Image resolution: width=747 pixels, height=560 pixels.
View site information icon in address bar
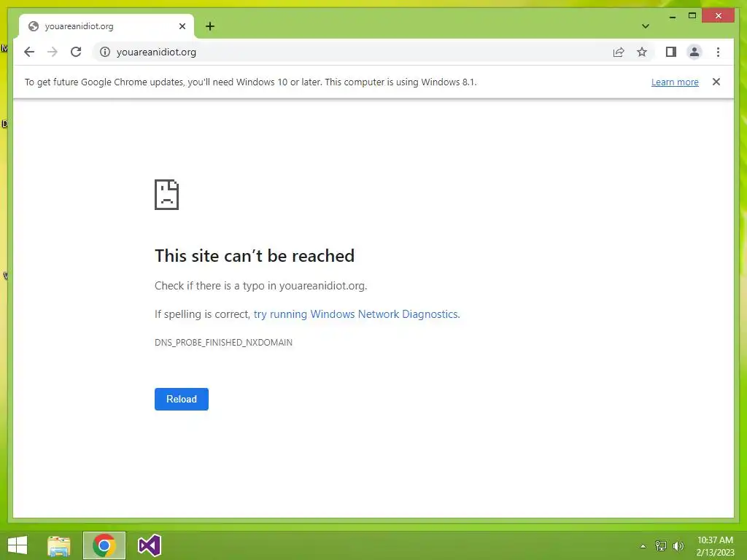point(105,52)
